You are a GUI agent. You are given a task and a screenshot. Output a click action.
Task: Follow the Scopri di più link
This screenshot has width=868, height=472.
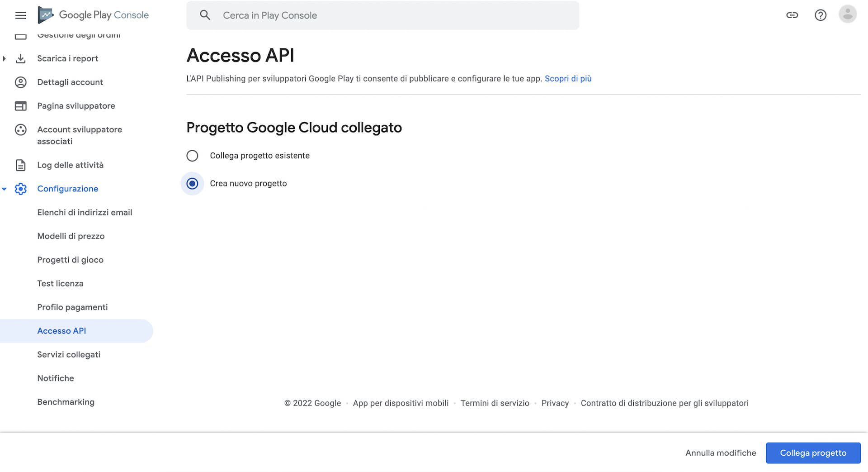(x=568, y=79)
